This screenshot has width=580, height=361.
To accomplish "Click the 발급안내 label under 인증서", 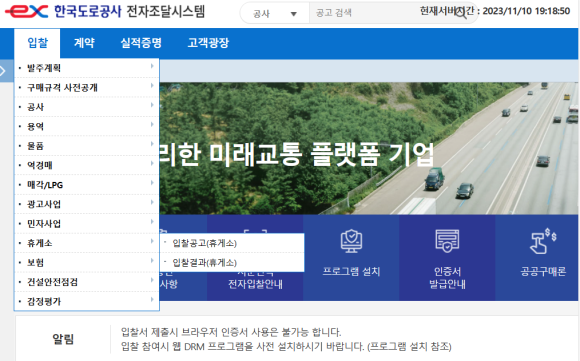I will [447, 284].
